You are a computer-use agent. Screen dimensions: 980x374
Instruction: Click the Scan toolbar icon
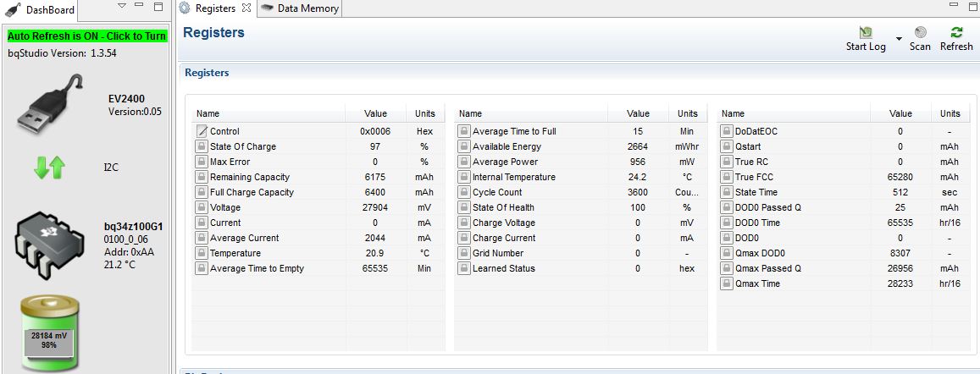tap(920, 32)
